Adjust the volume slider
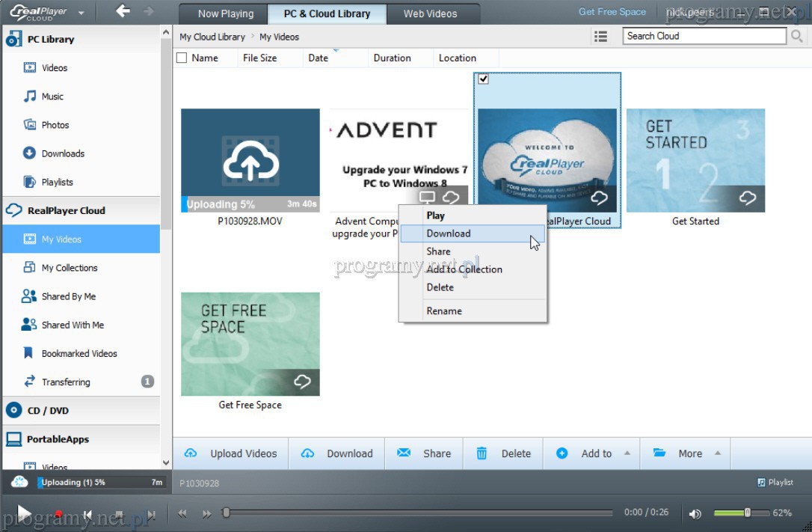812x532 pixels. pos(746,513)
